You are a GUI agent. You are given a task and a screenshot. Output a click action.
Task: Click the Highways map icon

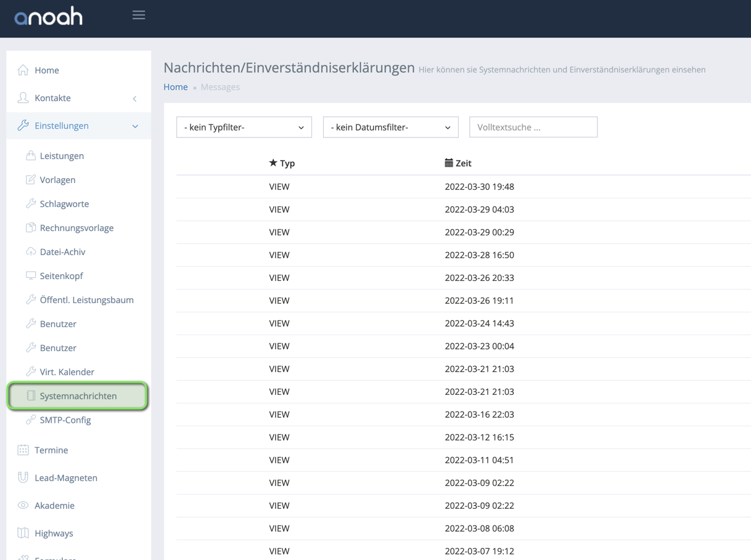23,534
